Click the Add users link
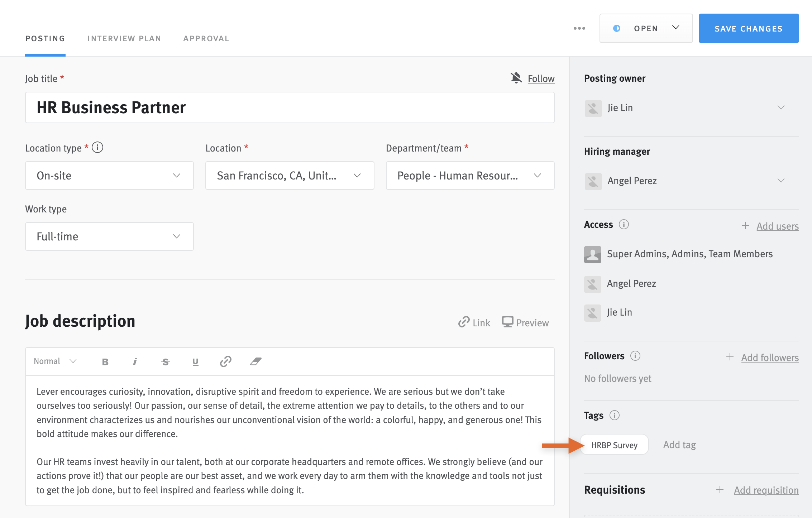Viewport: 812px width, 518px height. (x=778, y=226)
